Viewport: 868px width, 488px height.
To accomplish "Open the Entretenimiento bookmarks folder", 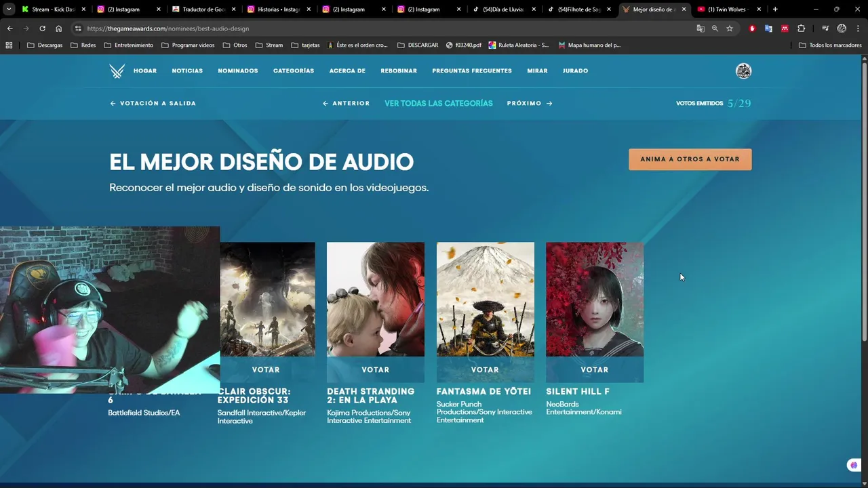I will click(x=128, y=45).
